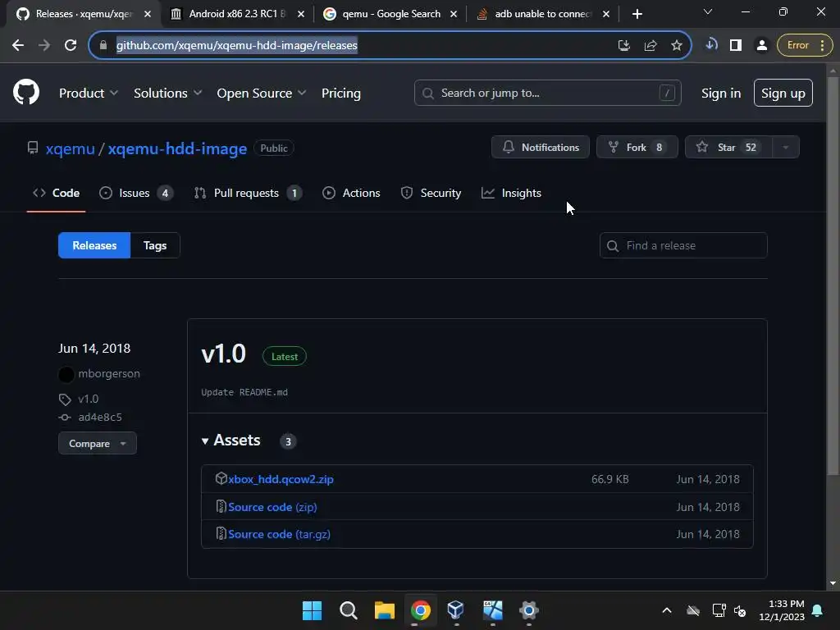Open the GitHub home logo
840x630 pixels.
[26, 92]
